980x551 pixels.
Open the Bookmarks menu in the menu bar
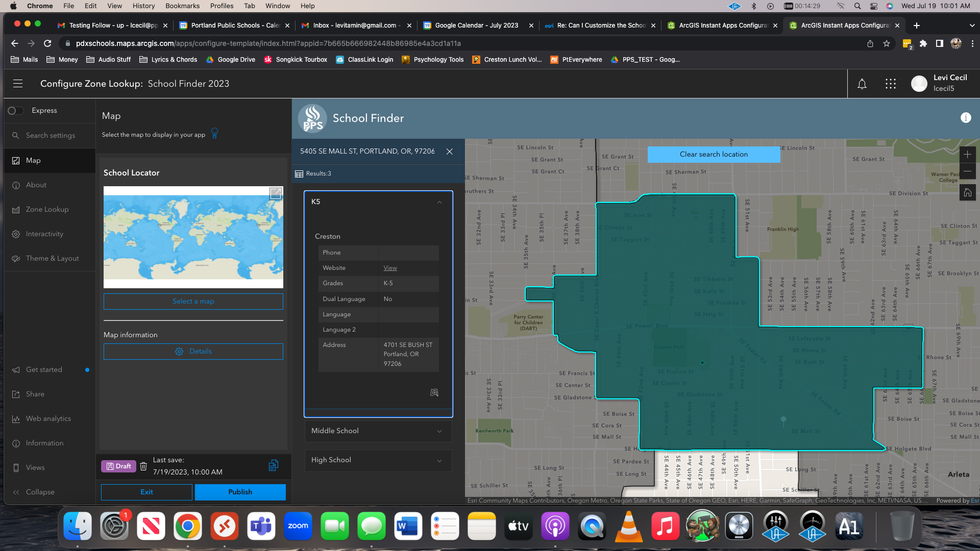point(182,6)
